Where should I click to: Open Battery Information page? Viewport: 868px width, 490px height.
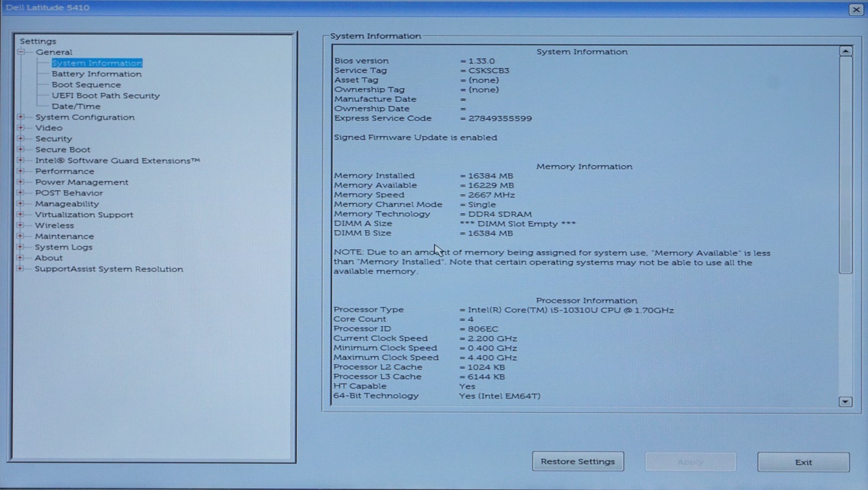97,74
